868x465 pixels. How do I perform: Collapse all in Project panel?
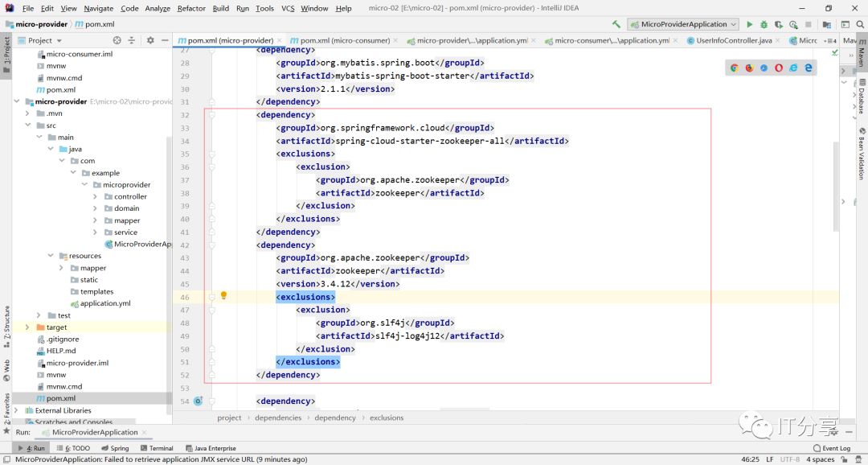(x=132, y=40)
